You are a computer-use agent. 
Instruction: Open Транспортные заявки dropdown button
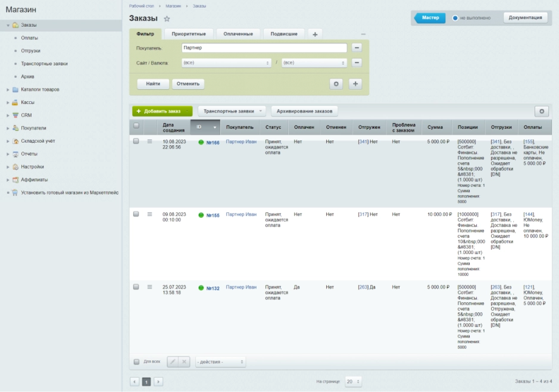coord(232,111)
